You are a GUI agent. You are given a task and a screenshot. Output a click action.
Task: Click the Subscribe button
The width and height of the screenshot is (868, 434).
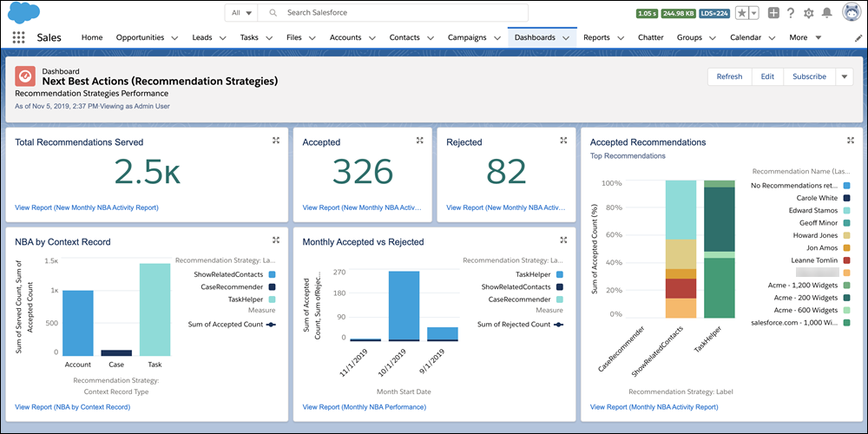pyautogui.click(x=809, y=76)
